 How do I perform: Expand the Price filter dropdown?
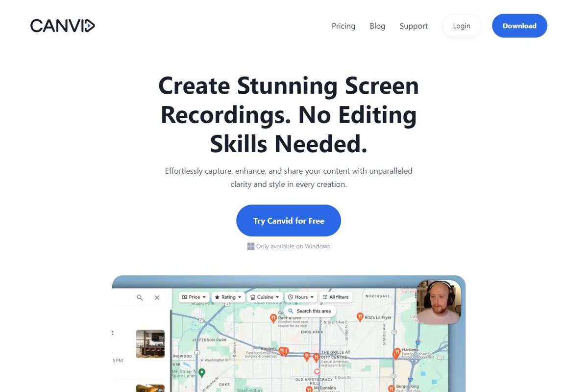194,297
